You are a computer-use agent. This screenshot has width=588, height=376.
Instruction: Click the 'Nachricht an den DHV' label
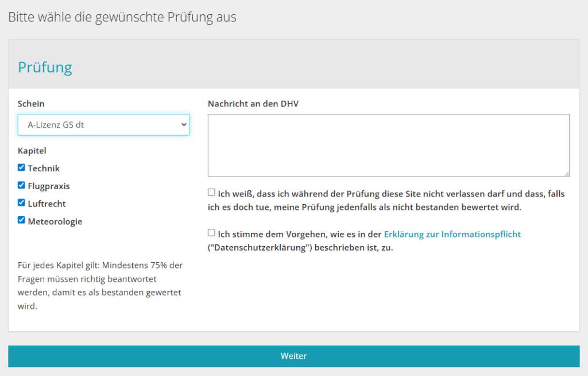click(x=253, y=104)
